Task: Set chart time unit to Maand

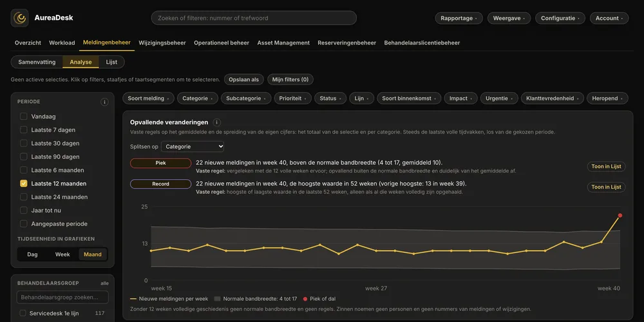Action: pos(93,254)
